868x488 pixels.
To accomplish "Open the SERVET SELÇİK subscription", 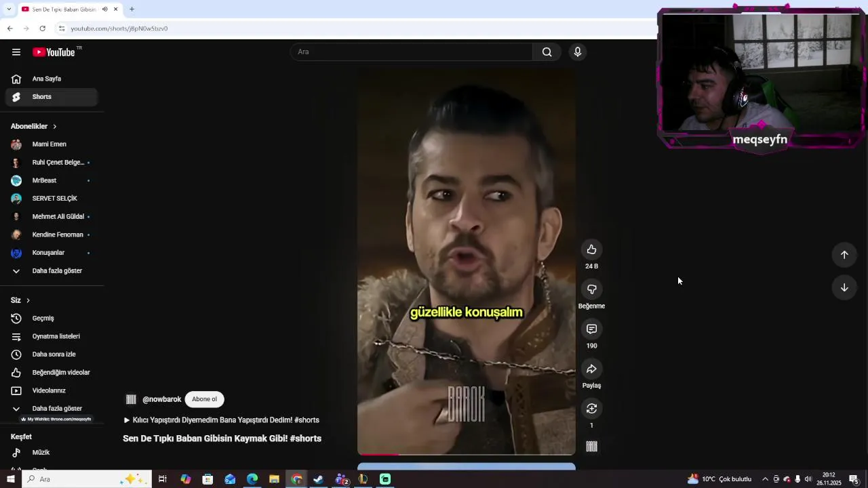I will click(x=52, y=199).
